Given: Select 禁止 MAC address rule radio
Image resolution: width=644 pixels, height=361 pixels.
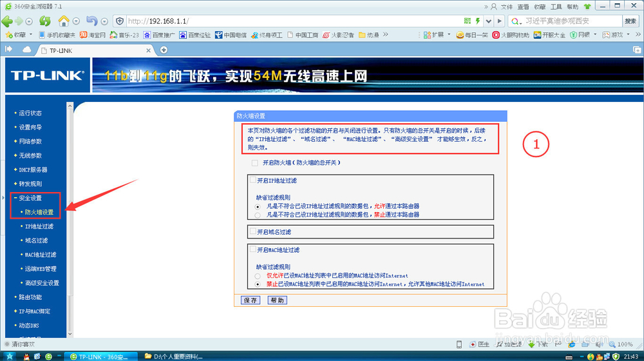Looking at the screenshot, I should (x=258, y=284).
